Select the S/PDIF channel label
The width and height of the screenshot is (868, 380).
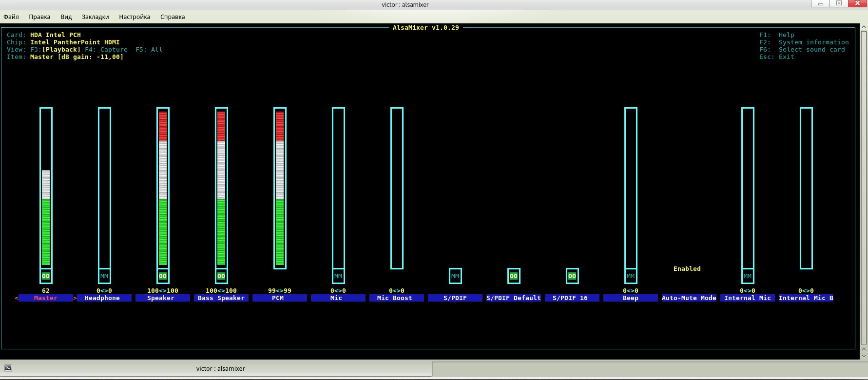click(x=455, y=298)
